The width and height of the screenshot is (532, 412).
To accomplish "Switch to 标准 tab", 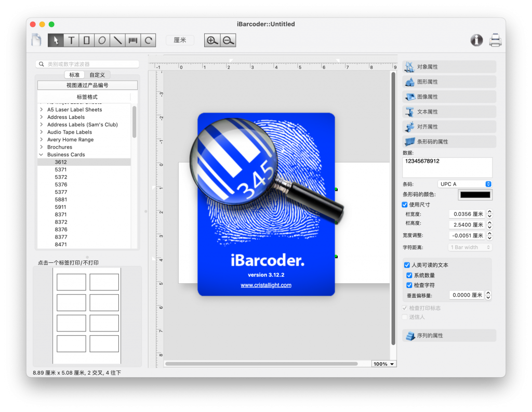I will coord(75,75).
